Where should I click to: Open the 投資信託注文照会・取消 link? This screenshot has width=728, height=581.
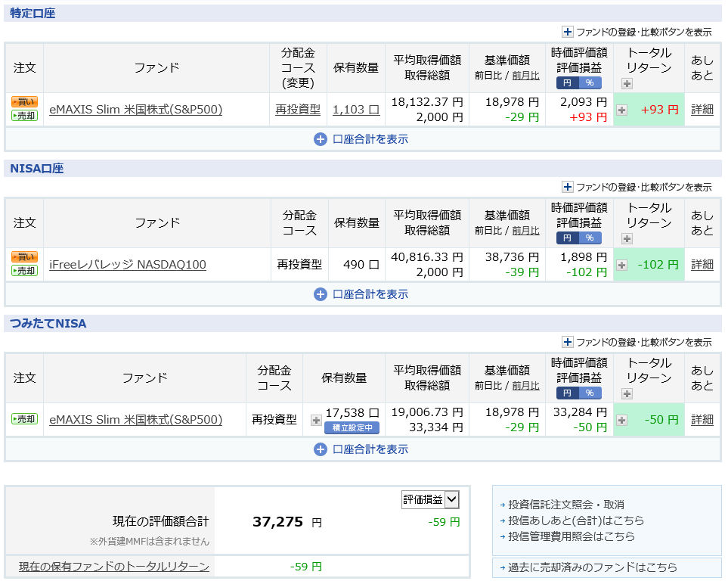point(566,505)
